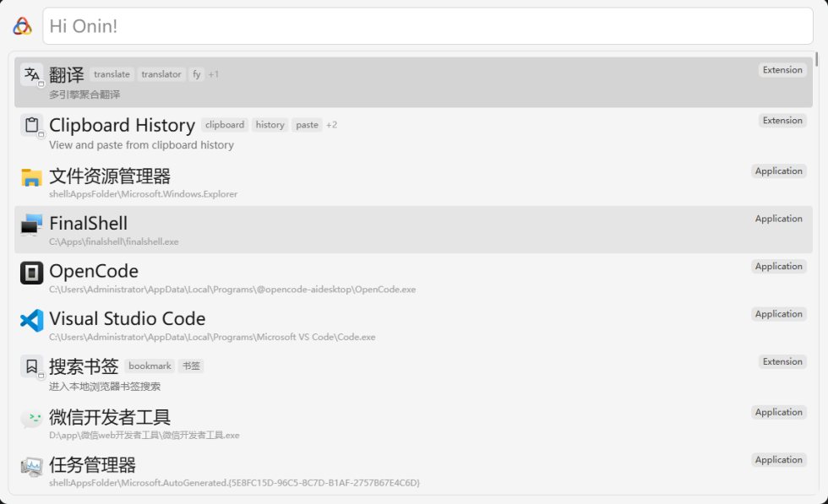Click the results list scrollbar thumb
This screenshot has width=828, height=504.
[x=816, y=59]
